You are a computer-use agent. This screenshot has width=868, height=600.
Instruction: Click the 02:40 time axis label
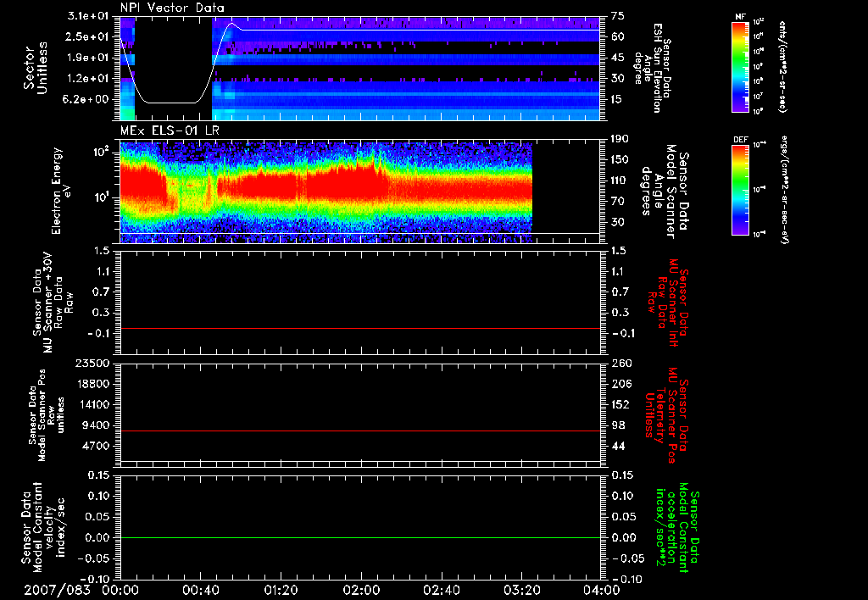[441, 590]
